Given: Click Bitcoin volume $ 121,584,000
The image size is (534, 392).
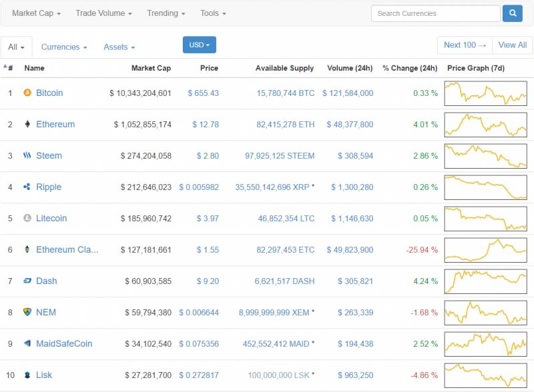Looking at the screenshot, I should tap(348, 93).
